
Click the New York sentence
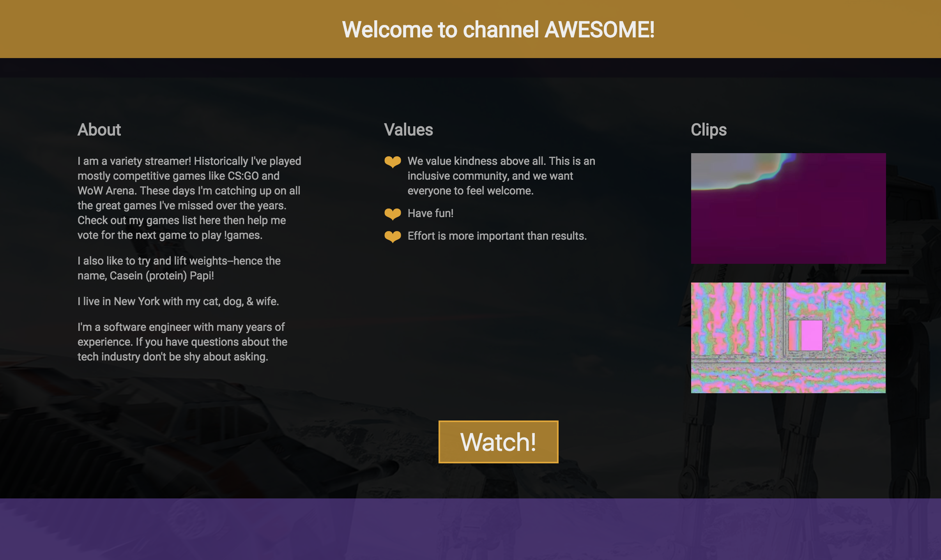[178, 301]
